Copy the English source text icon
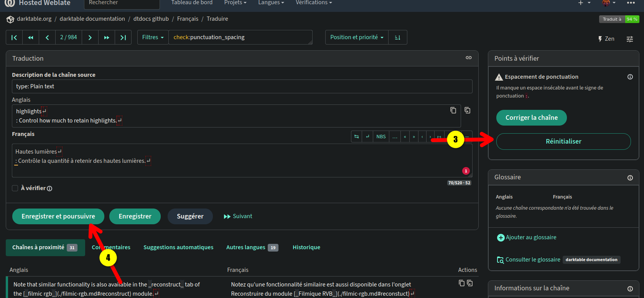Image resolution: width=644 pixels, height=298 pixels. pyautogui.click(x=453, y=110)
